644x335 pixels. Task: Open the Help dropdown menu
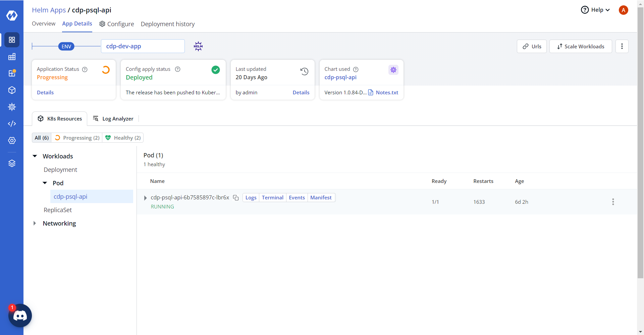coord(595,10)
